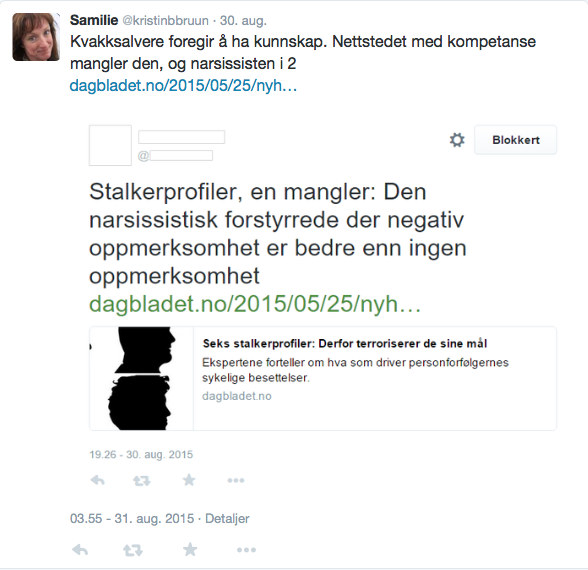Screen dimensions: 588x570
Task: Click the 19.26 - 30. aug. 2015 timestamp
Action: pyautogui.click(x=141, y=454)
